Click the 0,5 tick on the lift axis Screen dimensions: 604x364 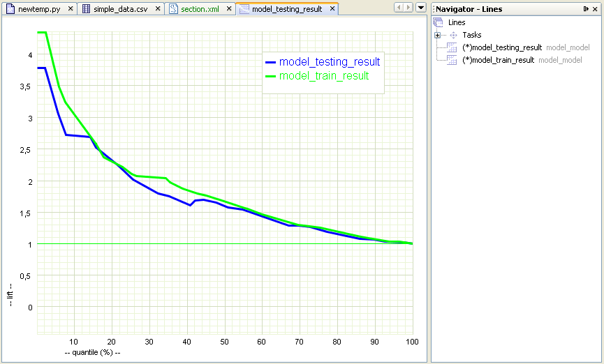[x=25, y=276]
